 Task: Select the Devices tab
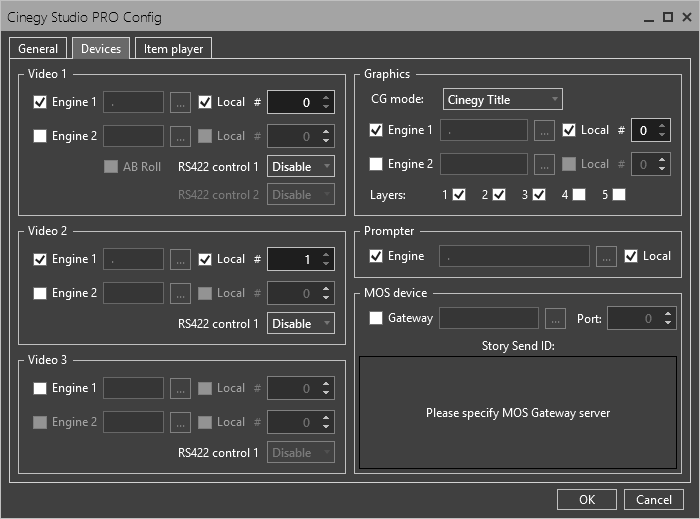coord(101,48)
